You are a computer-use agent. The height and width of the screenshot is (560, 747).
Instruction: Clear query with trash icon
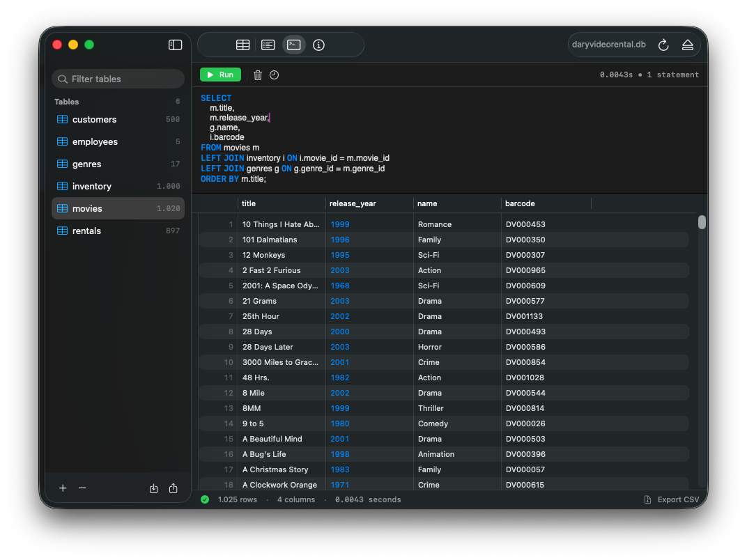click(258, 75)
